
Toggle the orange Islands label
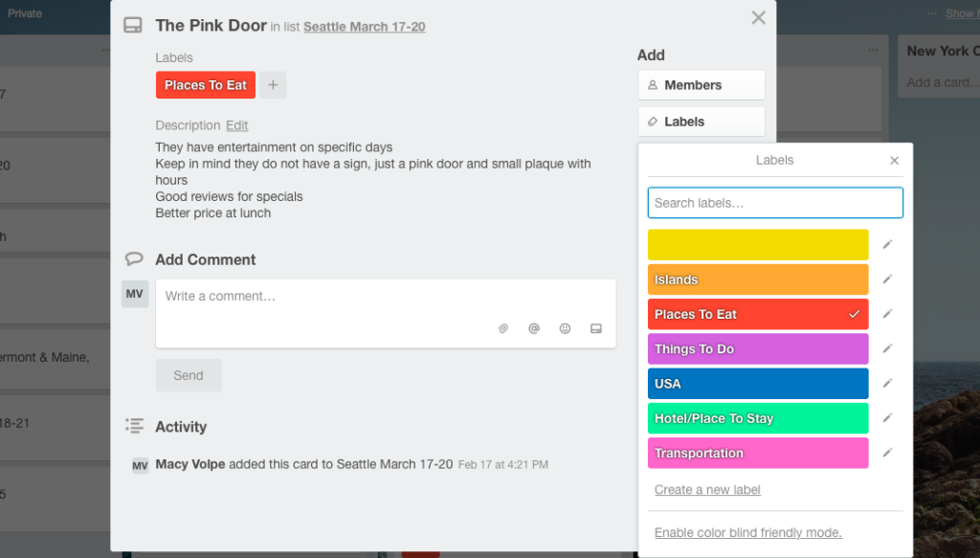[758, 279]
